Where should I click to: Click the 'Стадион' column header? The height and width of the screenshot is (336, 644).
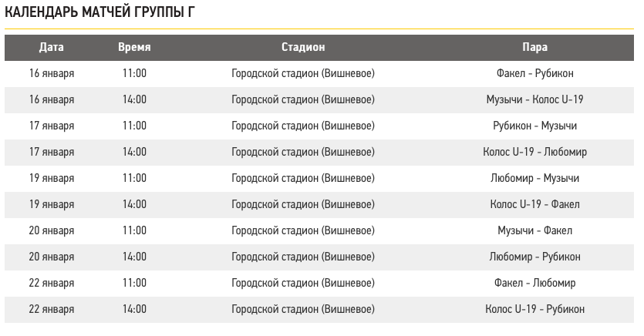[x=303, y=47]
